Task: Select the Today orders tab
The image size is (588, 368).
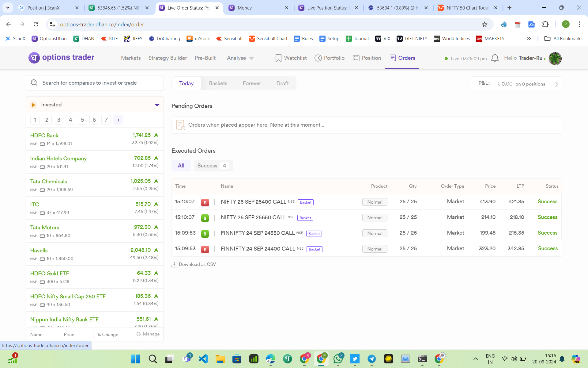Action: (x=186, y=83)
